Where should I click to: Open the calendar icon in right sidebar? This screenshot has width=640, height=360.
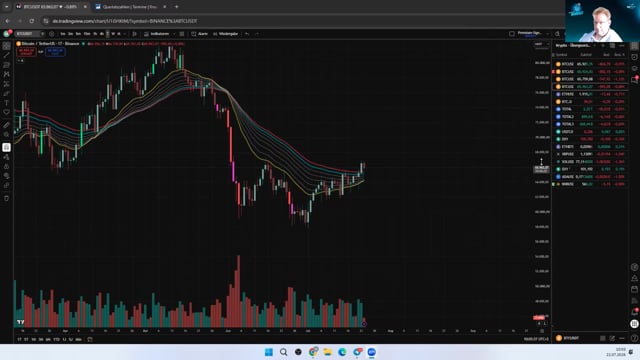(634, 289)
